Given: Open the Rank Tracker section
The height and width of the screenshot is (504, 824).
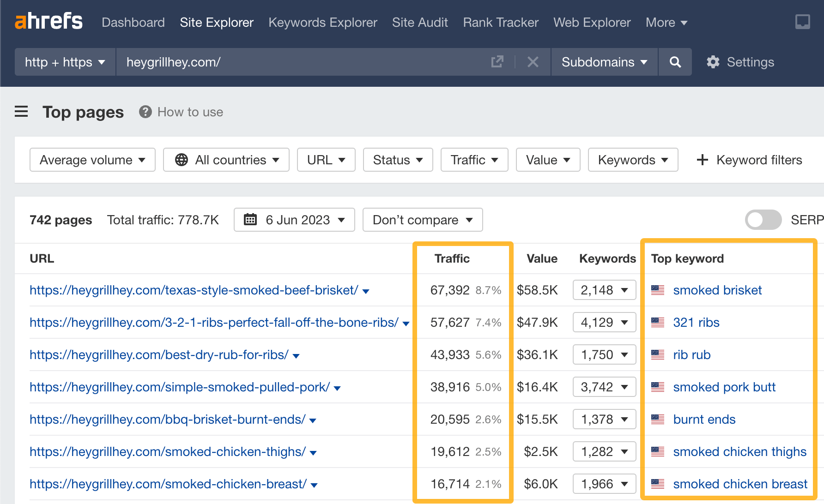Looking at the screenshot, I should coord(500,22).
